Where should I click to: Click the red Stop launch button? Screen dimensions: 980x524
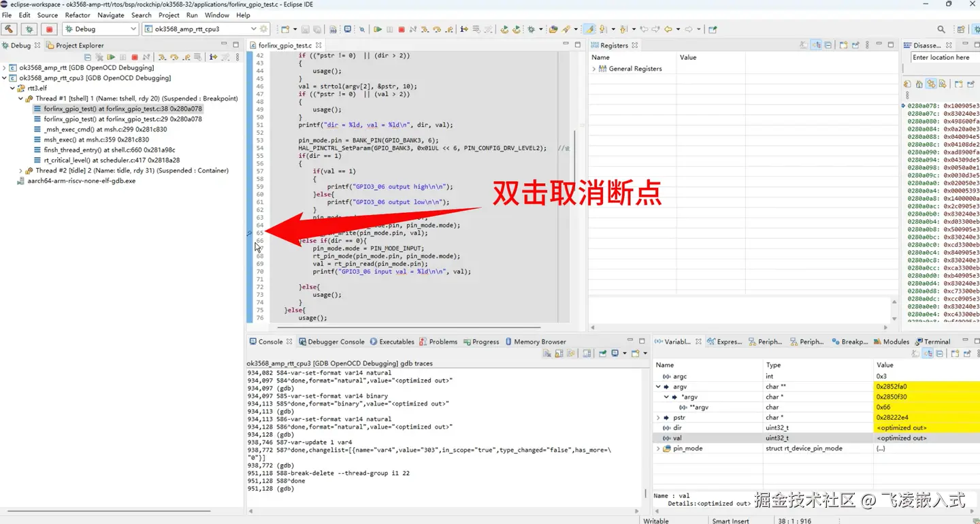tap(49, 29)
